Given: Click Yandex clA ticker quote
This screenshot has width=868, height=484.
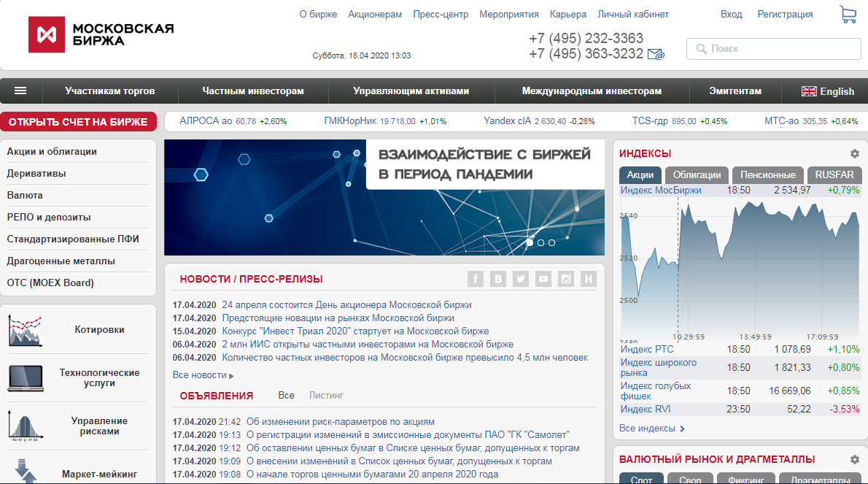Looking at the screenshot, I should [539, 120].
